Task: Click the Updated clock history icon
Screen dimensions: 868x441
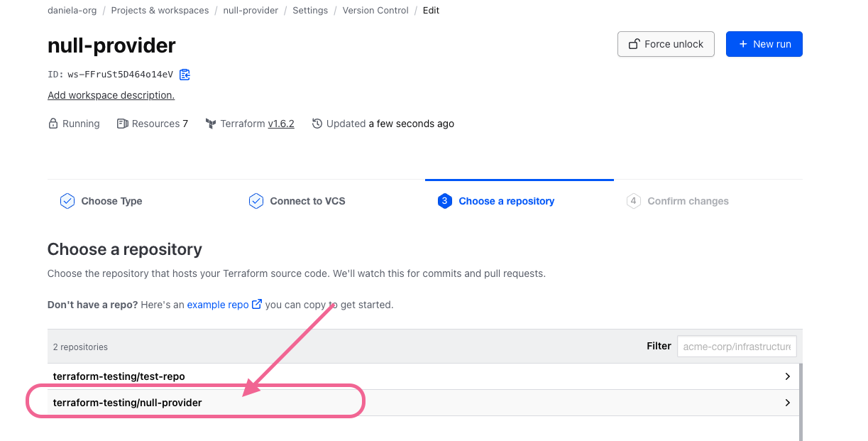Action: [x=317, y=124]
